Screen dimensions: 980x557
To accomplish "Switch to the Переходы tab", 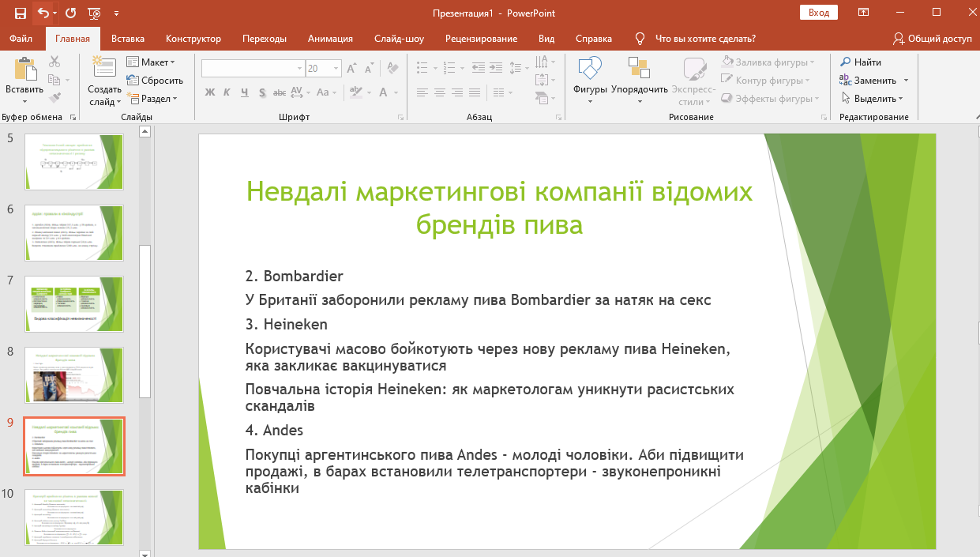I will (x=265, y=39).
